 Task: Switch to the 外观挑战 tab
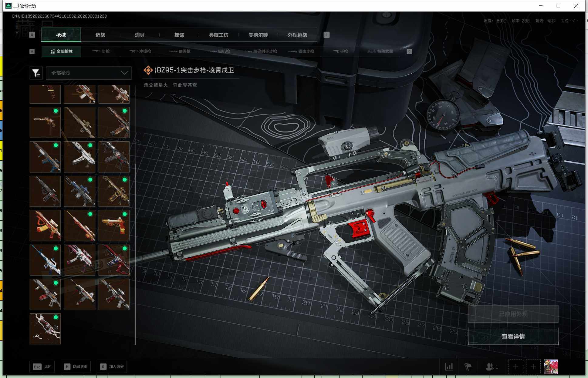[298, 35]
